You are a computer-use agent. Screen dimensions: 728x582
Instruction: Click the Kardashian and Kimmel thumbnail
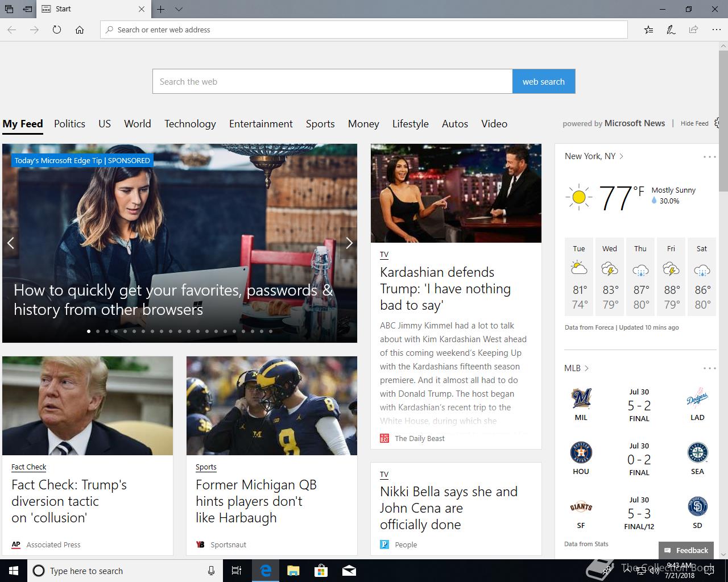tap(456, 193)
